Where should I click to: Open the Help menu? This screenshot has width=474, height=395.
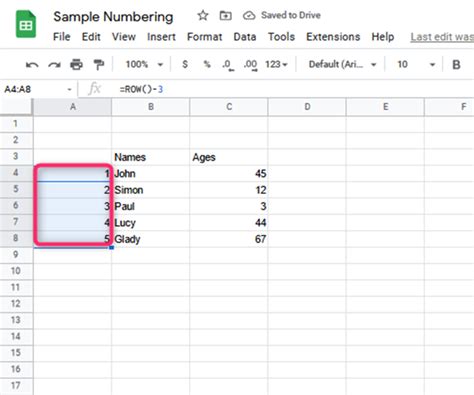(x=383, y=37)
